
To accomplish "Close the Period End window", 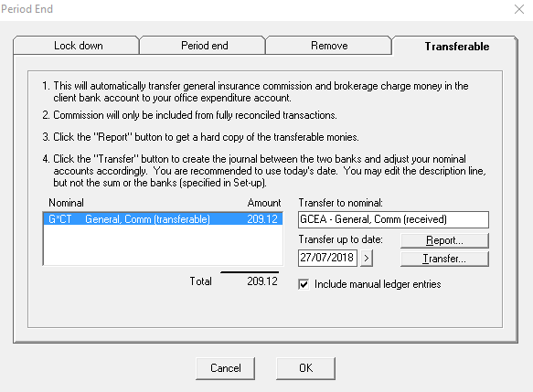I will pyautogui.click(x=519, y=9).
